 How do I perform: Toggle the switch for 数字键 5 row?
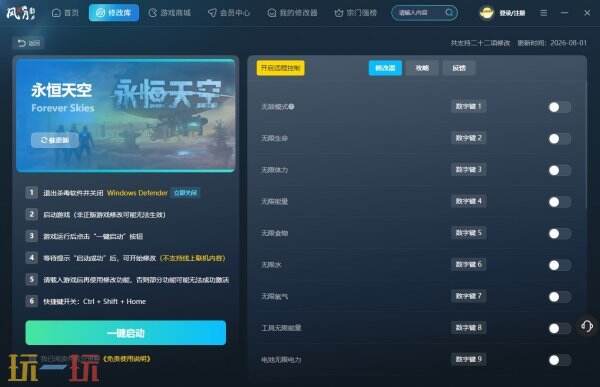click(559, 234)
